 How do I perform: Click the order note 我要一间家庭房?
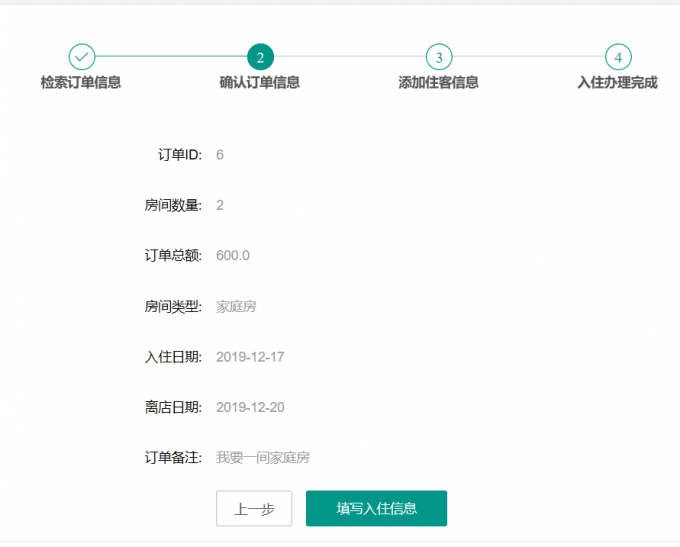click(263, 458)
